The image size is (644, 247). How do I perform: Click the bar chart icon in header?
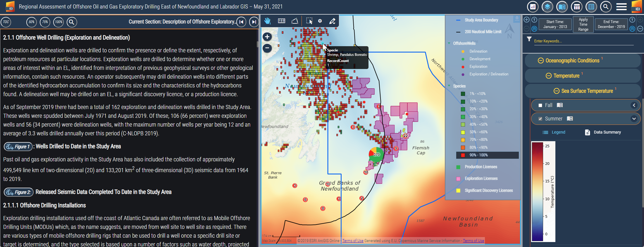[x=533, y=7]
